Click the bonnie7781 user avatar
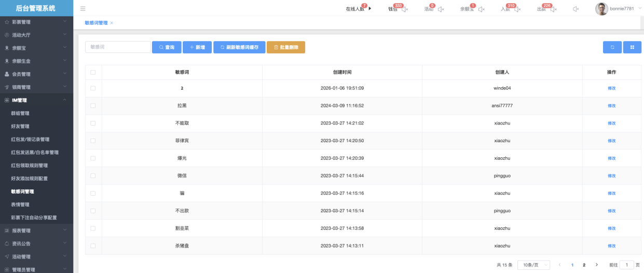The height and width of the screenshot is (273, 644). (x=601, y=9)
